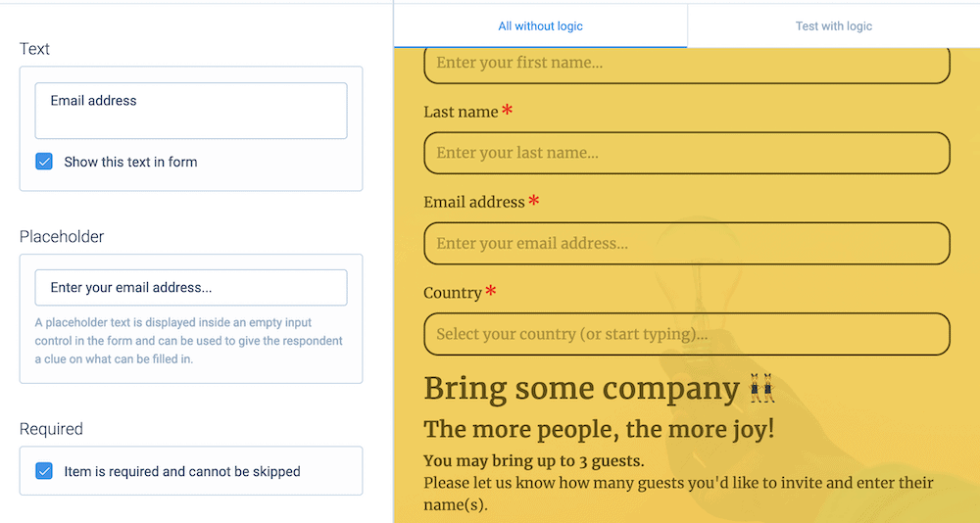Focus the last name input in preview
The image size is (980, 523).
tap(687, 153)
